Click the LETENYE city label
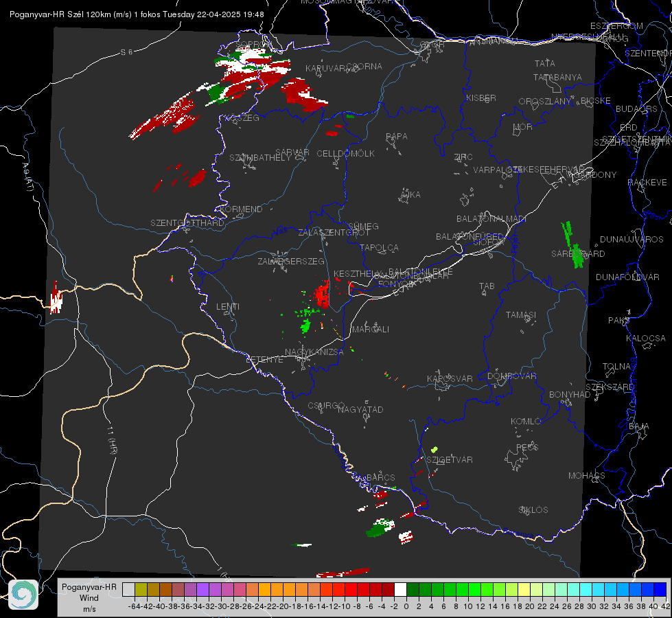Viewport: 672px width, 618px height. coord(264,359)
